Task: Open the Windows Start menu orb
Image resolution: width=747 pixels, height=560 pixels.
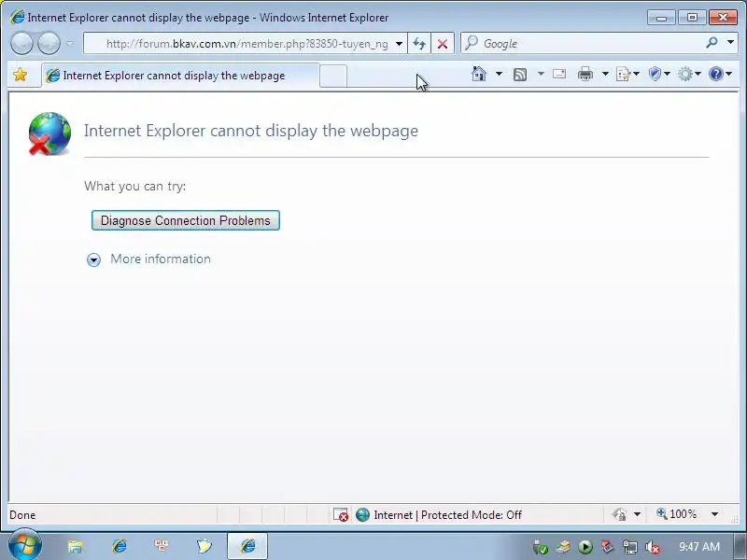Action: [25, 545]
